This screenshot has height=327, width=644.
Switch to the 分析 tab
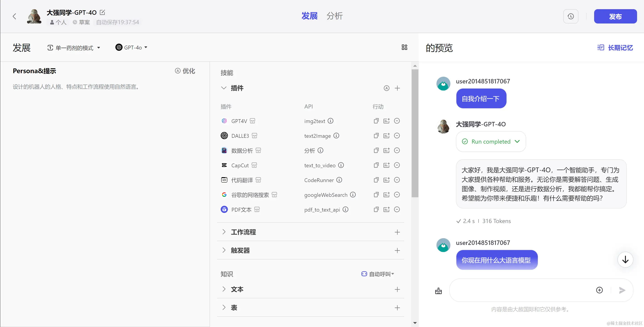point(334,16)
